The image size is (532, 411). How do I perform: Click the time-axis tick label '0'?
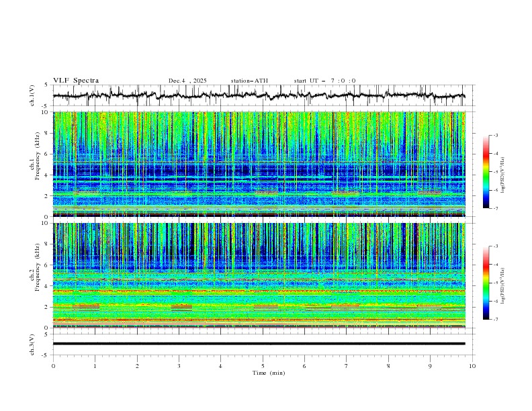point(53,366)
